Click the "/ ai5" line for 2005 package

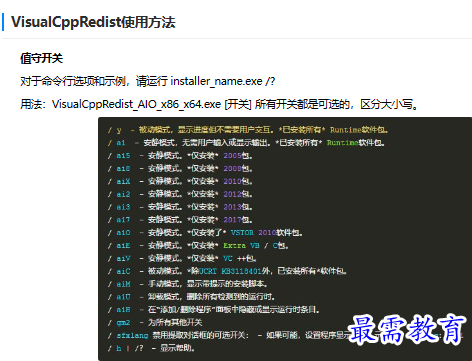coord(180,156)
